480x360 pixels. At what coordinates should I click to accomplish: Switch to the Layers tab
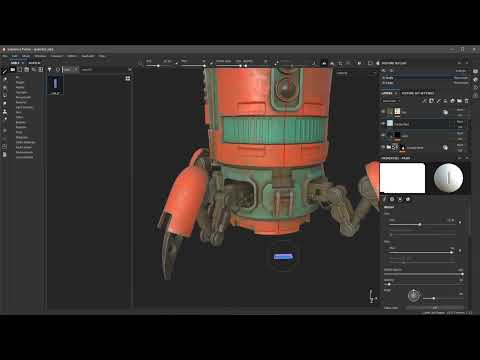[387, 93]
